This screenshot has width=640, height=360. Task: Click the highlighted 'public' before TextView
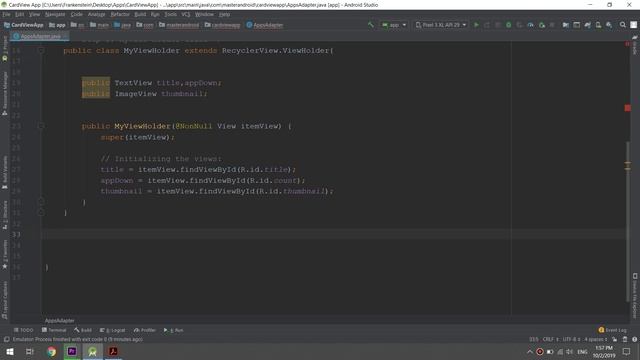point(96,82)
